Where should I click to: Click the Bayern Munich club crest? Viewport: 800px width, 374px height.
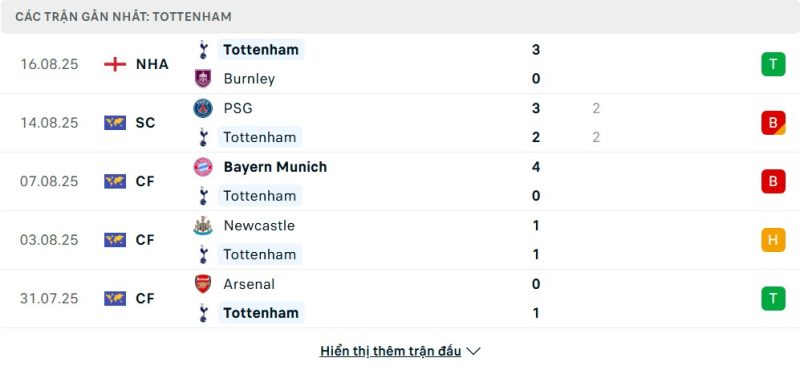click(203, 167)
